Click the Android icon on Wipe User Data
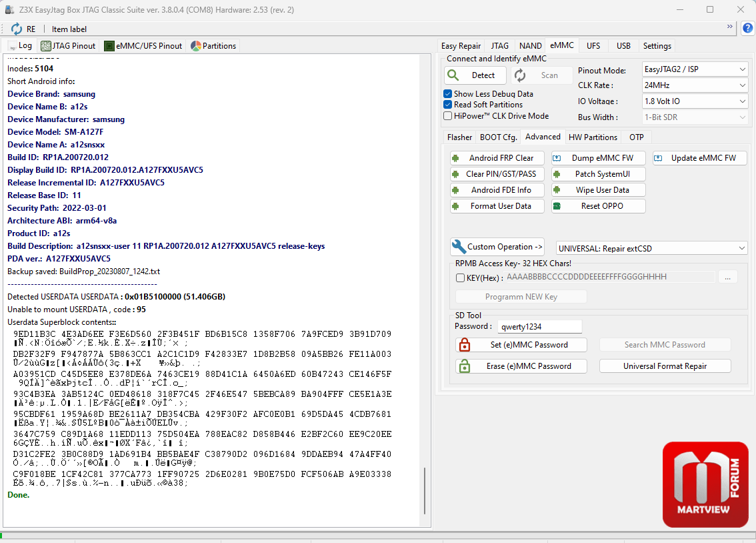This screenshot has height=543, width=756. (557, 190)
